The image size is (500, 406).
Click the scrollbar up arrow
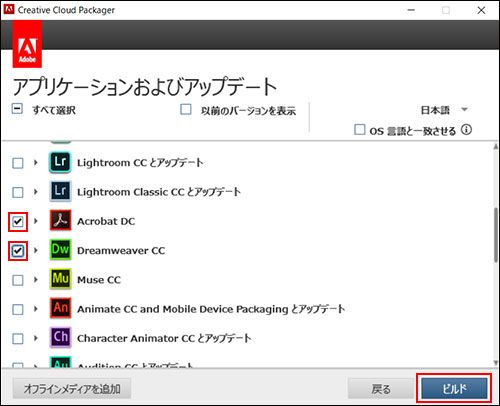[496, 146]
